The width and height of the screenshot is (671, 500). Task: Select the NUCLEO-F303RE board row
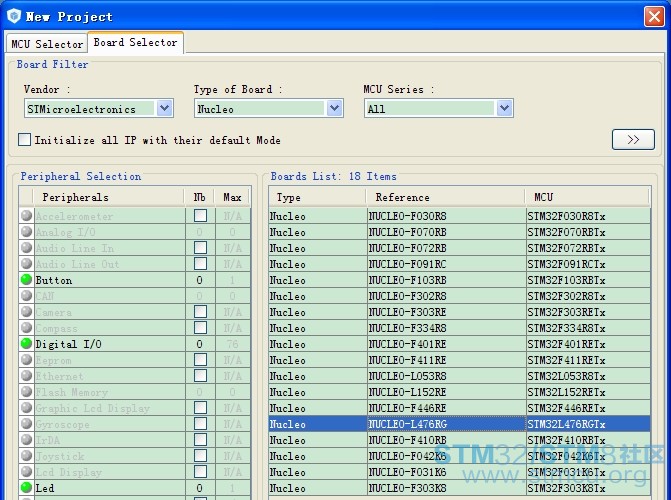coord(460,312)
